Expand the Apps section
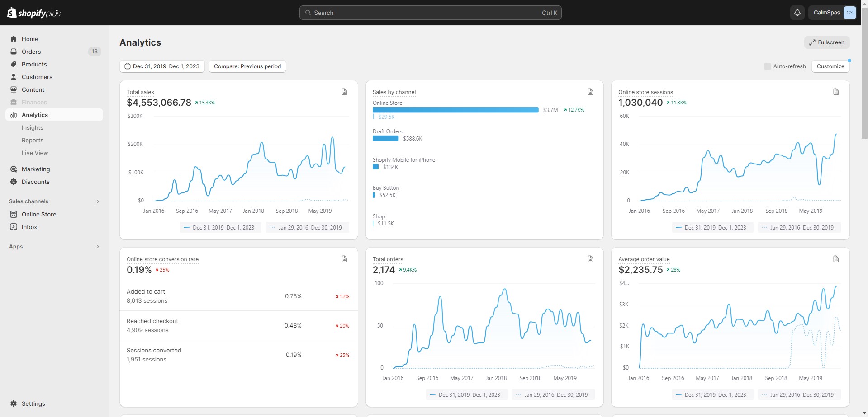 tap(98, 247)
